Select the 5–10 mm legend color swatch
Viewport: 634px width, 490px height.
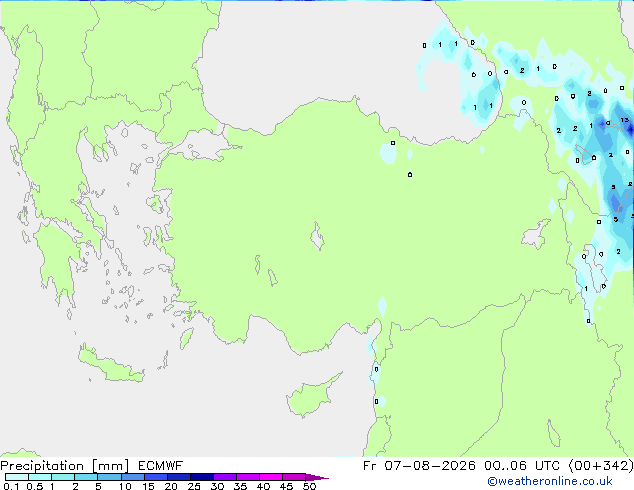click(109, 477)
